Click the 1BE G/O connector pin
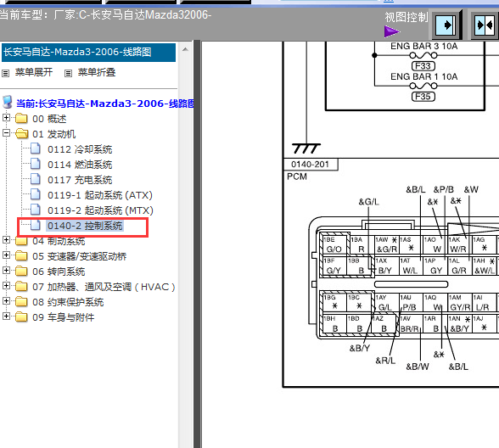This screenshot has width=499, height=448. click(334, 244)
